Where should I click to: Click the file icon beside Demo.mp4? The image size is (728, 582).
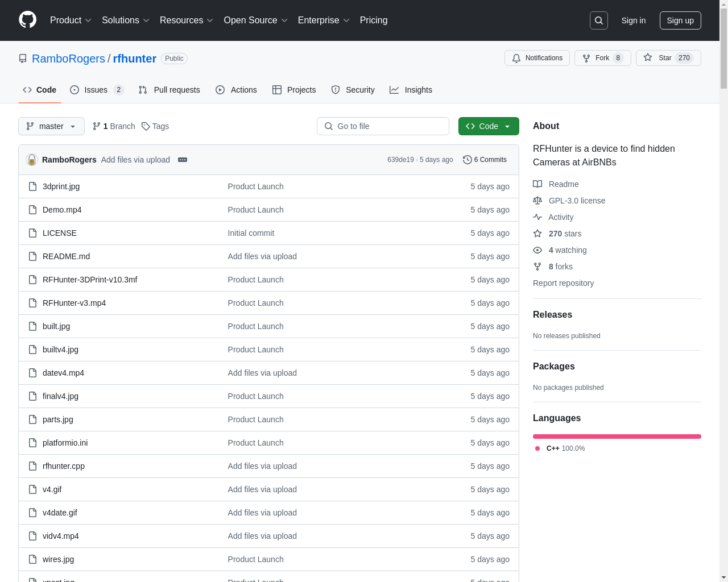point(32,210)
